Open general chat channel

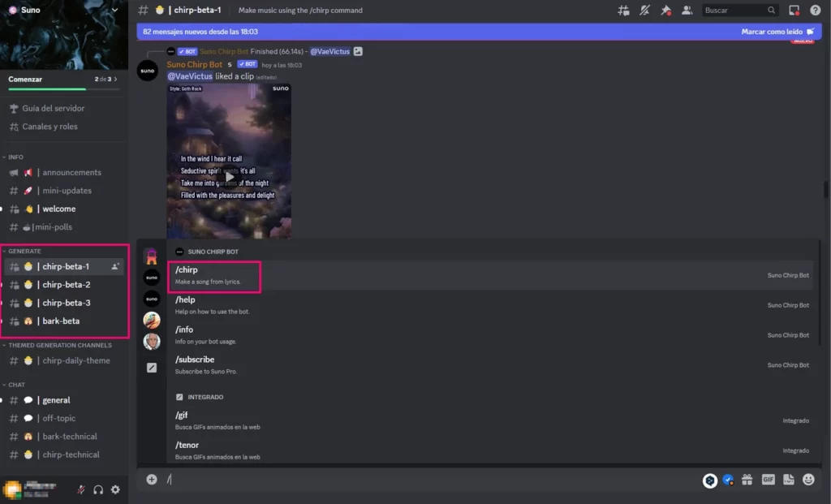[x=63, y=400]
